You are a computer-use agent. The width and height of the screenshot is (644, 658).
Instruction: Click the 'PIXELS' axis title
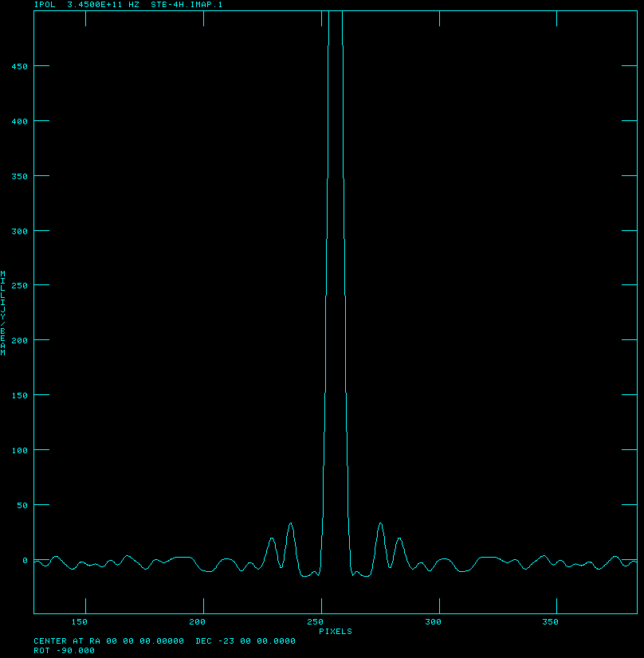(x=336, y=632)
